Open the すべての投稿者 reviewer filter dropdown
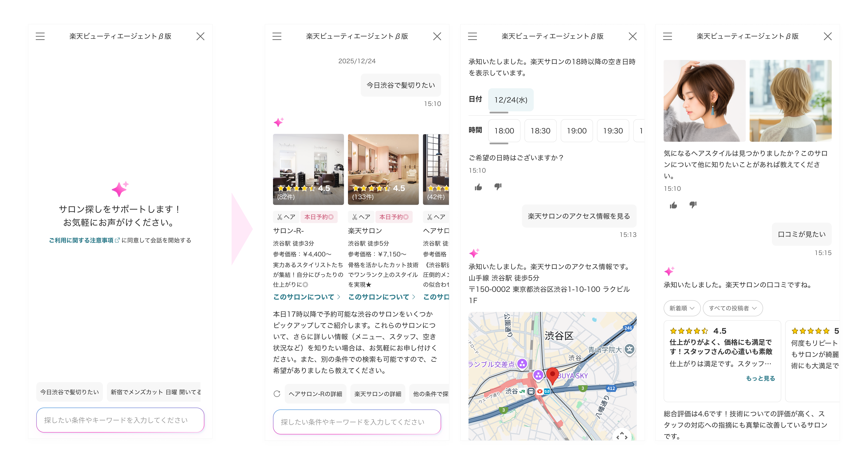This screenshot has height=456, width=868. pyautogui.click(x=732, y=308)
